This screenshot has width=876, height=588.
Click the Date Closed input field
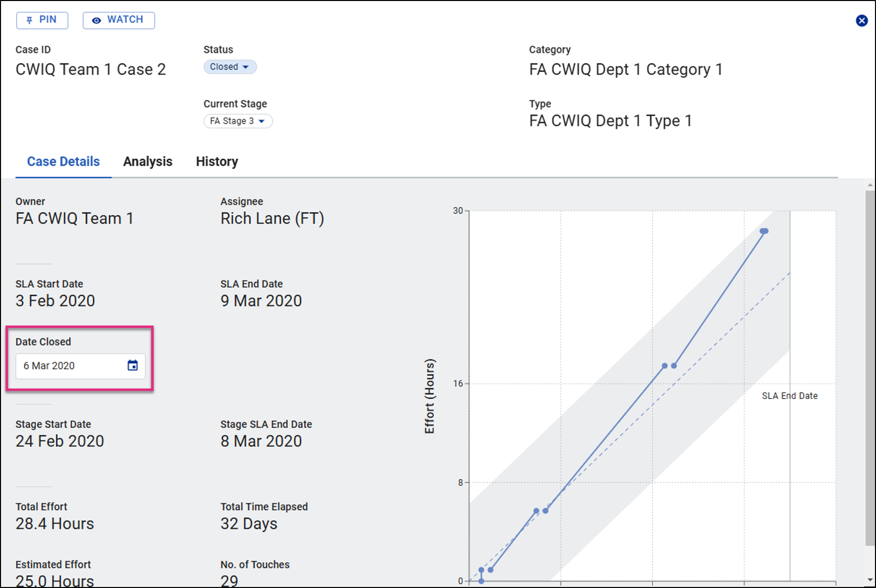71,366
